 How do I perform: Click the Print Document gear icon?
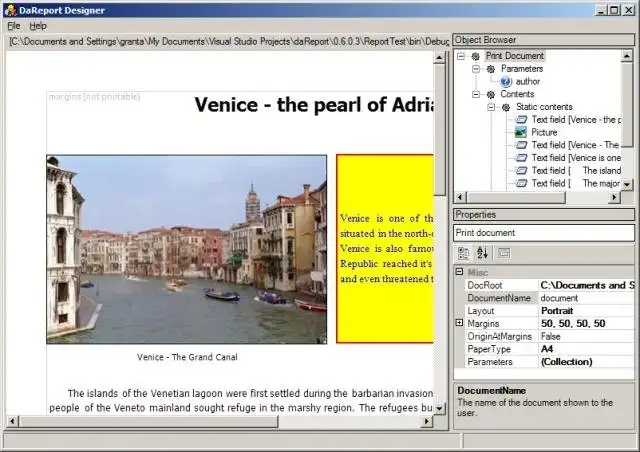click(x=475, y=56)
